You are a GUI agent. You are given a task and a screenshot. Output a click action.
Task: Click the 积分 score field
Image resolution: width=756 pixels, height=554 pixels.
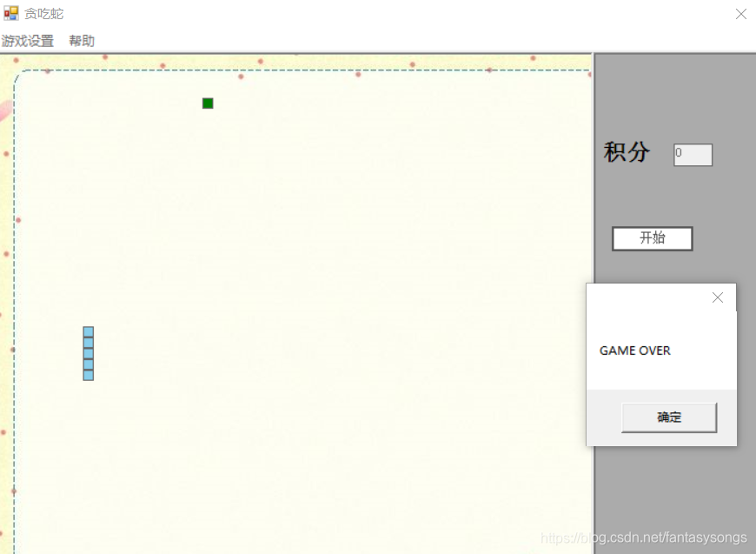tap(693, 155)
